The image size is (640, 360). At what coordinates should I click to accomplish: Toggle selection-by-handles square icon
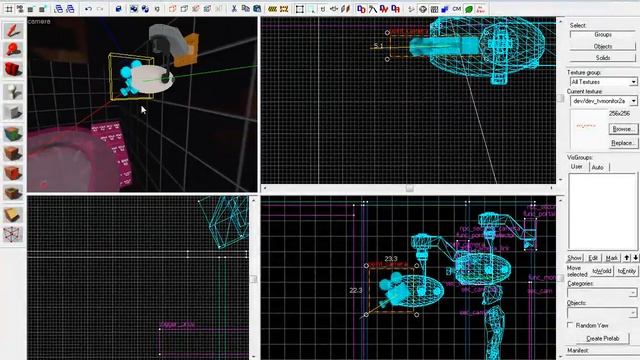point(300,9)
